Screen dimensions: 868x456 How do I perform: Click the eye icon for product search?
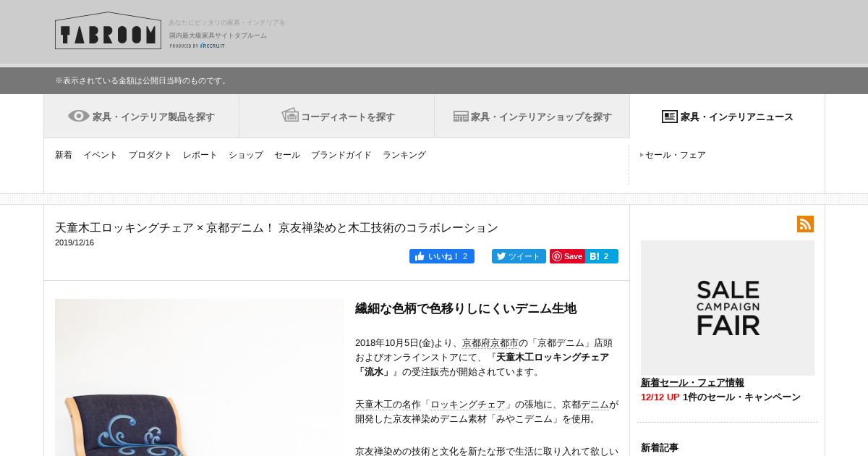click(x=79, y=116)
